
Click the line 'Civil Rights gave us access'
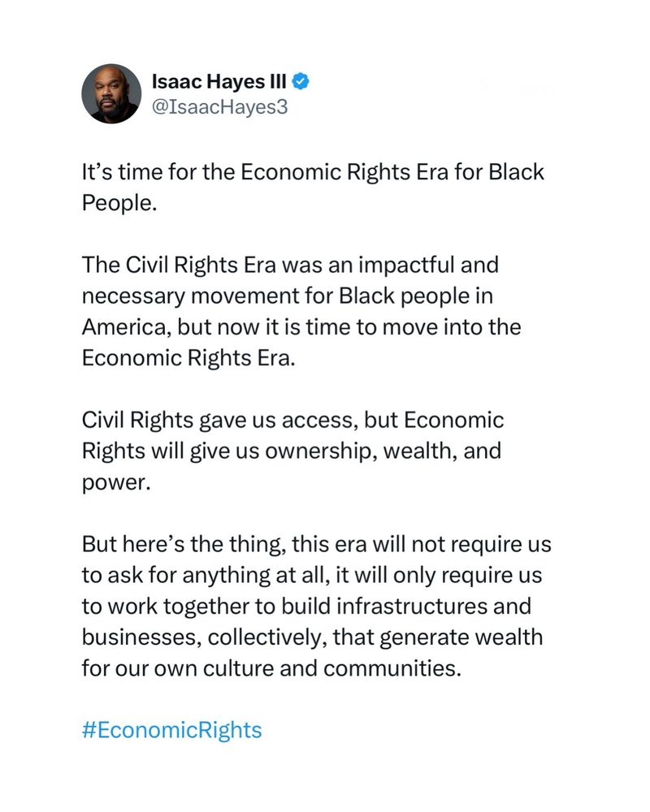pos(292,420)
